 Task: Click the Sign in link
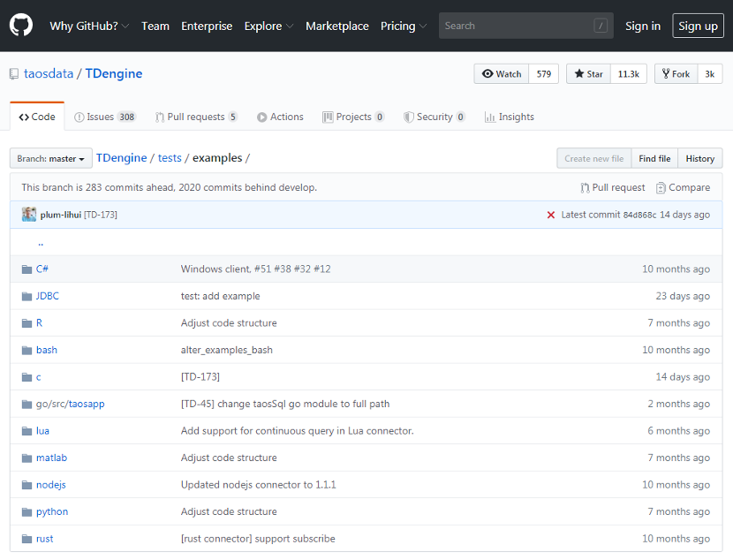tap(643, 26)
